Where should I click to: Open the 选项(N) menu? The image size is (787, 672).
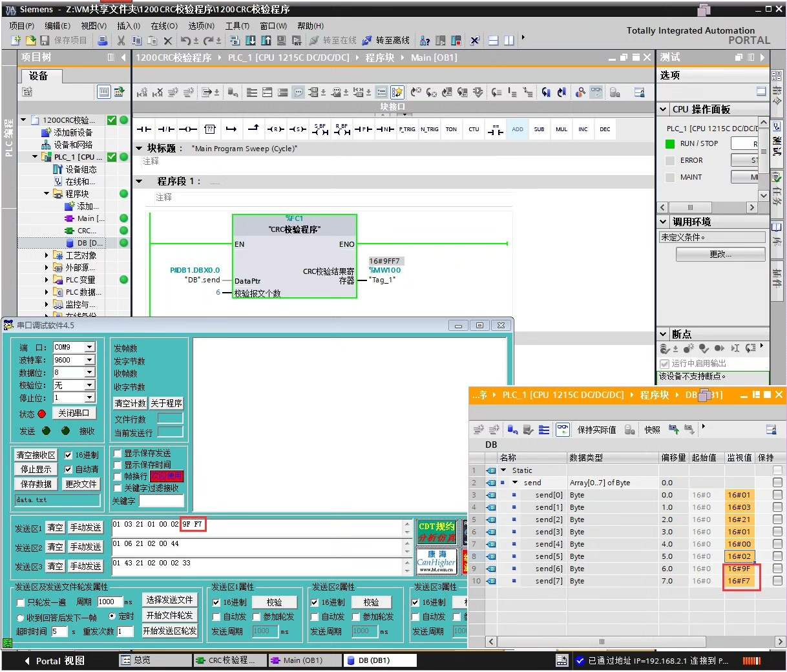click(x=201, y=26)
